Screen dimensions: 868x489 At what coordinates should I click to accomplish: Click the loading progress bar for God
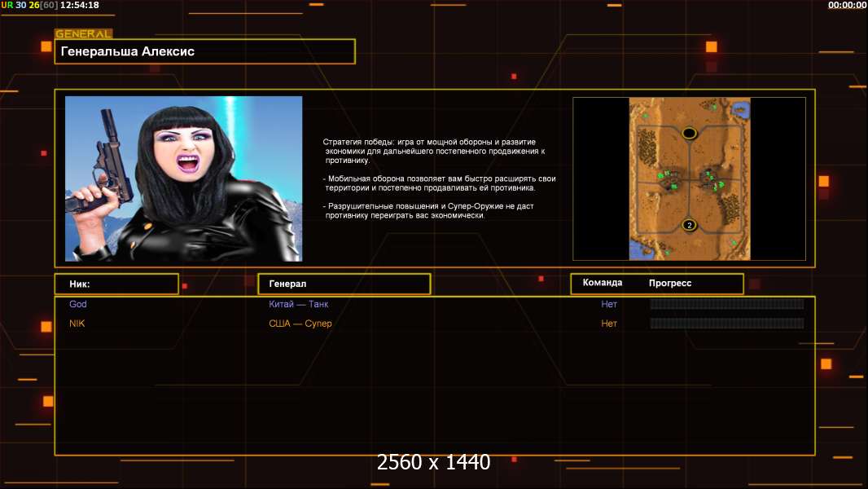coord(726,304)
